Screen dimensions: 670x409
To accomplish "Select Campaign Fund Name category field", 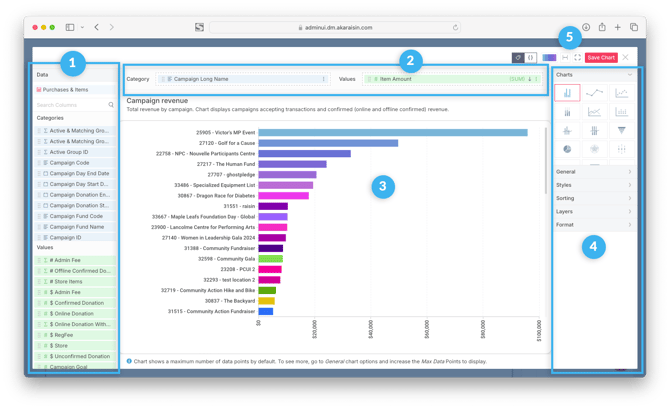I will [x=75, y=227].
